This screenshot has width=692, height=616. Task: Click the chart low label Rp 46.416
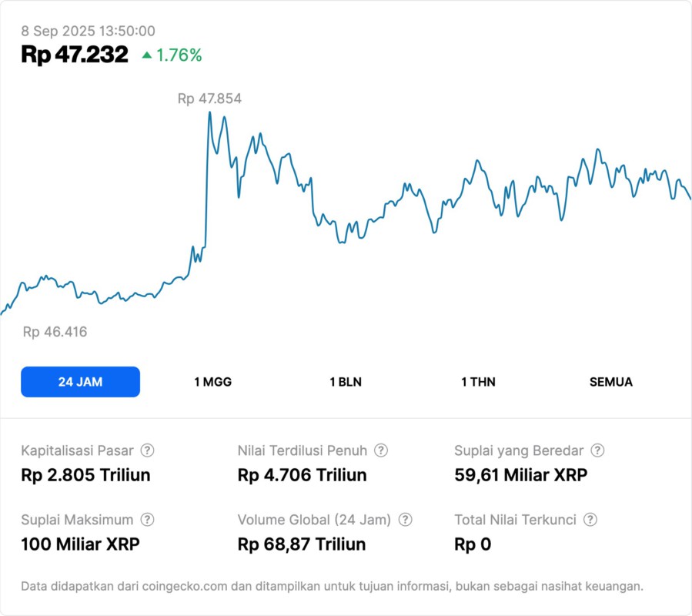[x=55, y=332]
